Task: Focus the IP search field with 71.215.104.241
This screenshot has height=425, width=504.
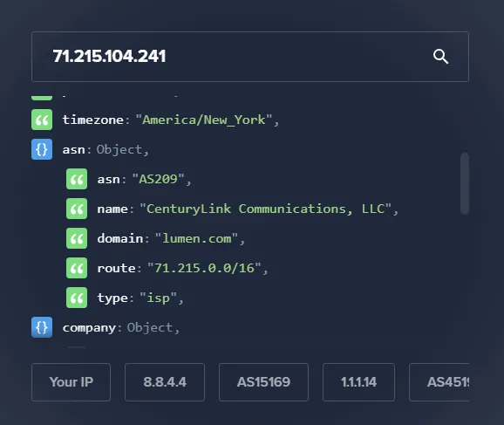Action: pos(250,57)
